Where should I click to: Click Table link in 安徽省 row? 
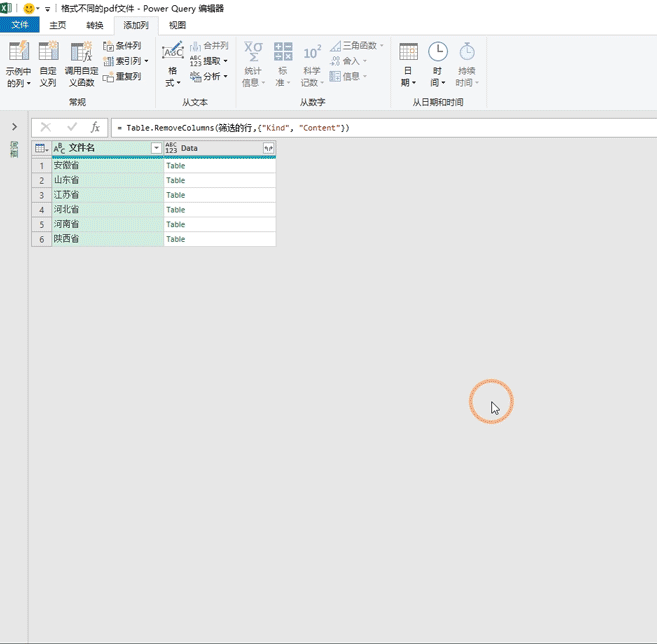[176, 166]
